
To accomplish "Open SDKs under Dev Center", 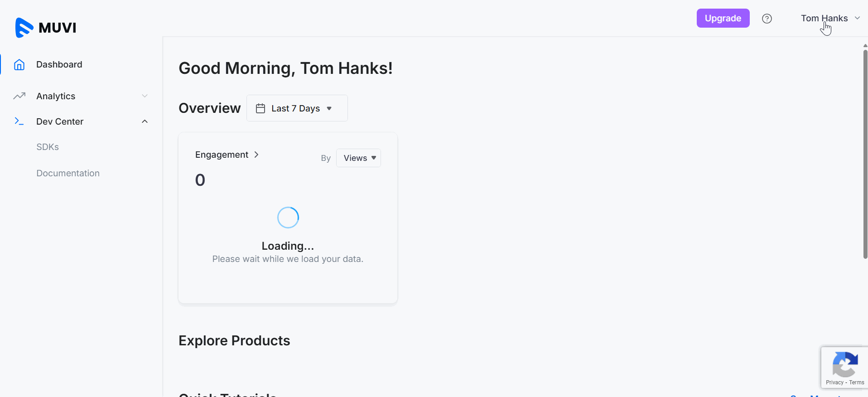I will click(48, 147).
